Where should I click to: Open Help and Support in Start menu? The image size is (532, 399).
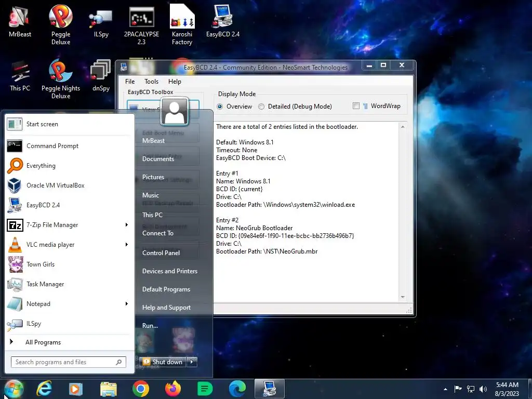click(166, 308)
